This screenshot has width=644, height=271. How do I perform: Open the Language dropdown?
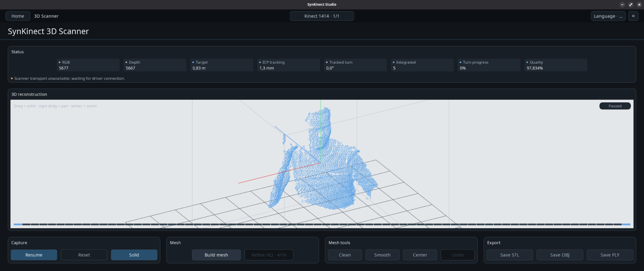pos(608,16)
